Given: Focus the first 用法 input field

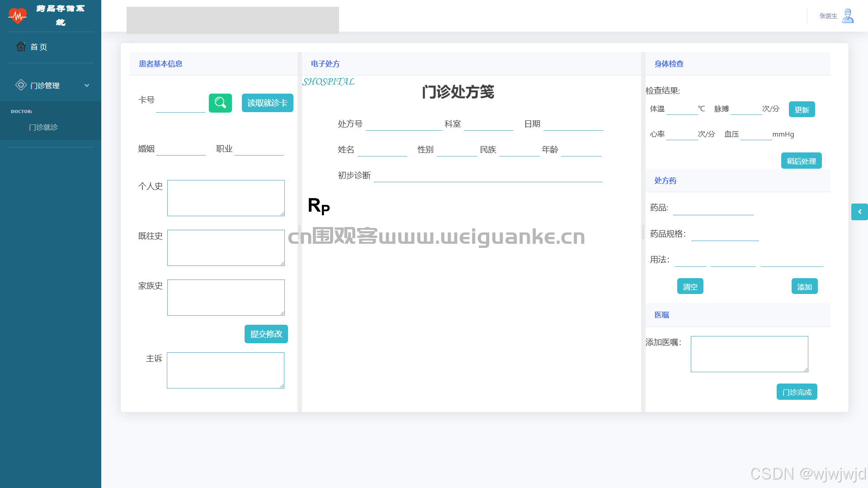Looking at the screenshot, I should [x=690, y=260].
